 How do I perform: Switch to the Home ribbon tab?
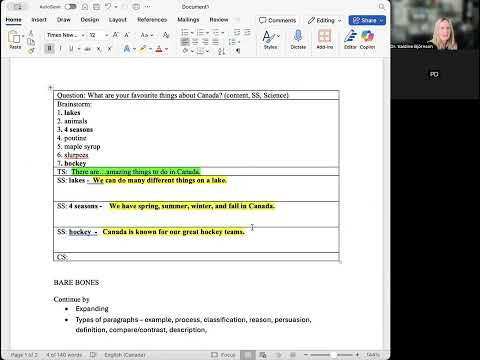(x=13, y=20)
